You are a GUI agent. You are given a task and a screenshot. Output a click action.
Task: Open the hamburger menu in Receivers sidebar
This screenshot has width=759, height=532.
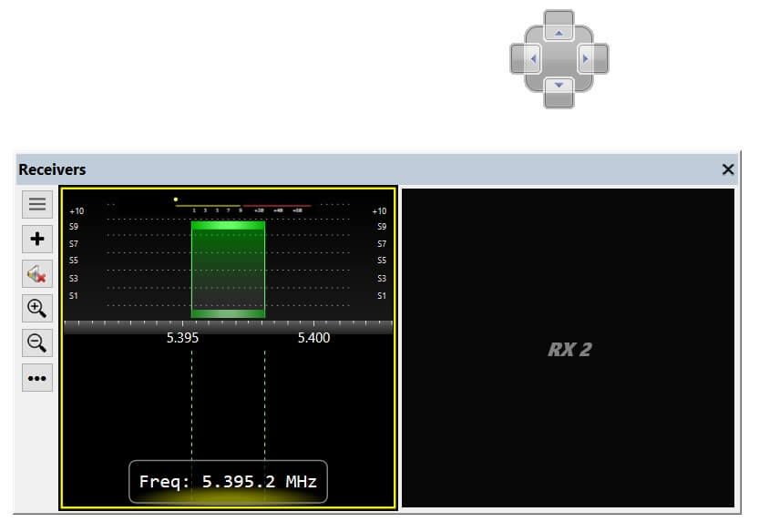(x=37, y=204)
